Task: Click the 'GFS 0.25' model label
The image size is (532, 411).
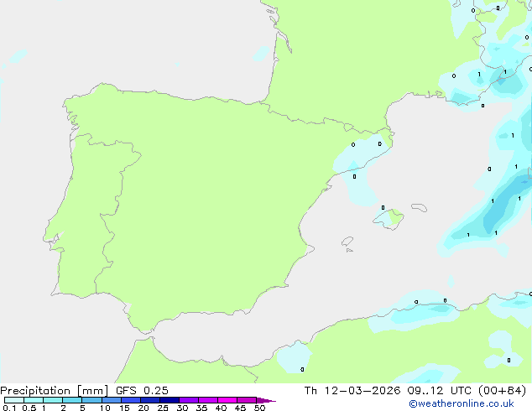Action: (x=142, y=391)
